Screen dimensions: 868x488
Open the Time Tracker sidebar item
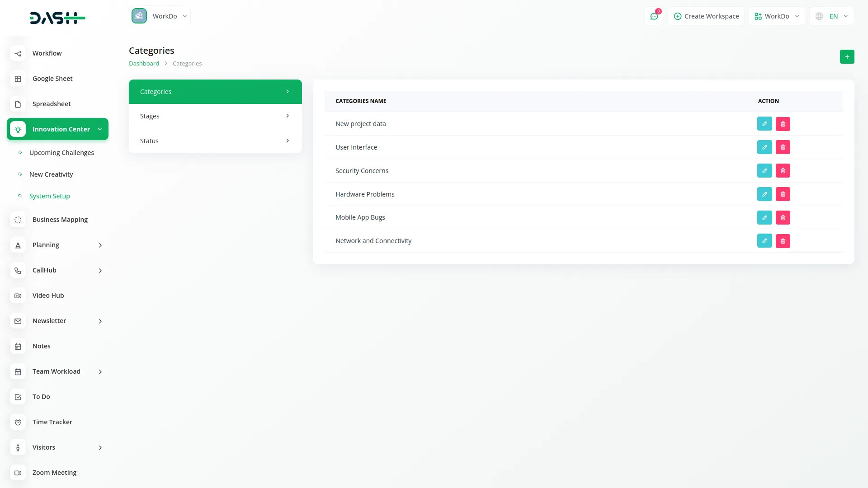click(x=52, y=422)
